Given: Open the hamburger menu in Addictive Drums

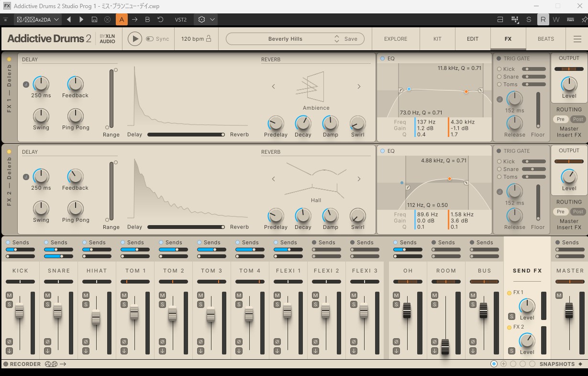Looking at the screenshot, I should pos(577,39).
